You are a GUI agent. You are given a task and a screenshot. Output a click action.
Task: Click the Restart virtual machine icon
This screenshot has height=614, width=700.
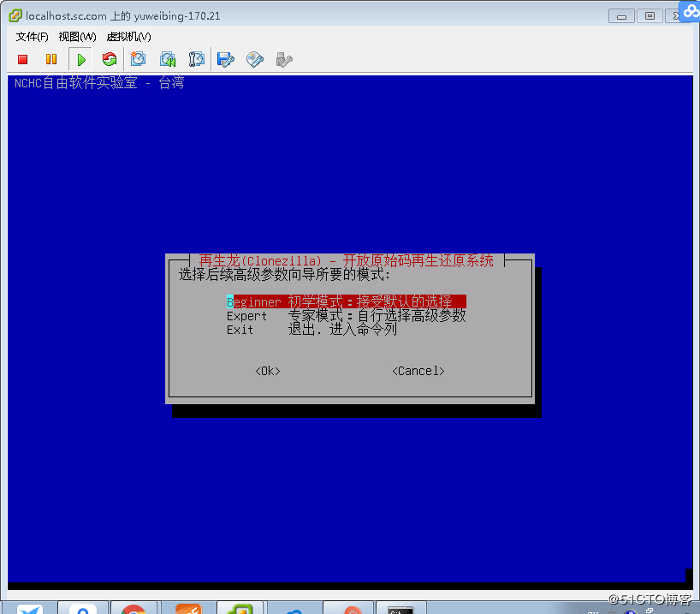tap(110, 59)
